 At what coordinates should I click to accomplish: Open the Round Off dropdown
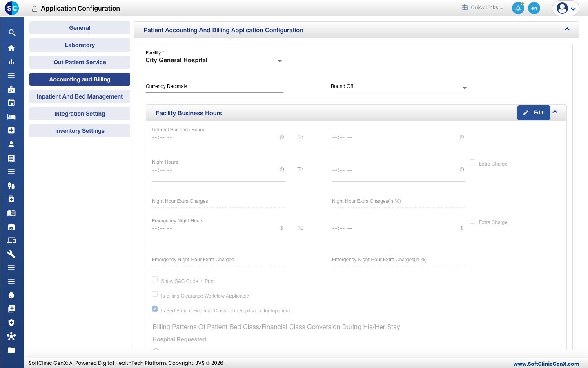pyautogui.click(x=399, y=87)
